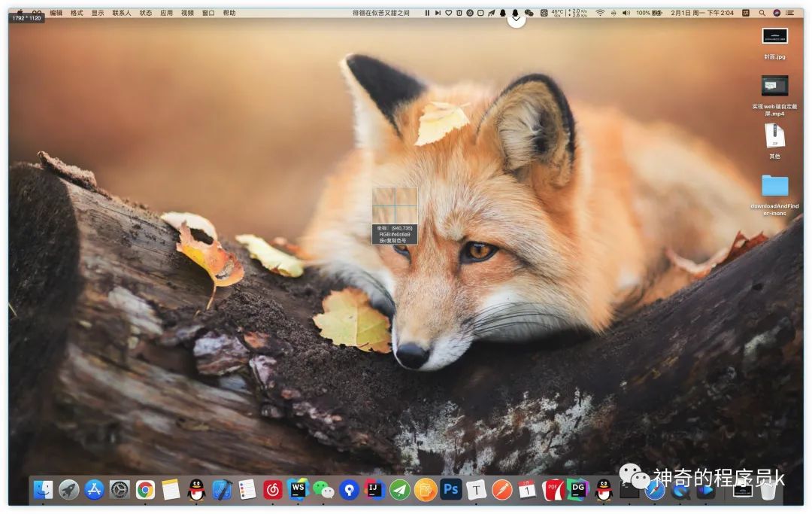Screen dimensions: 812x514
Task: Select the downloadAndFinder-icons folder
Action: [774, 195]
